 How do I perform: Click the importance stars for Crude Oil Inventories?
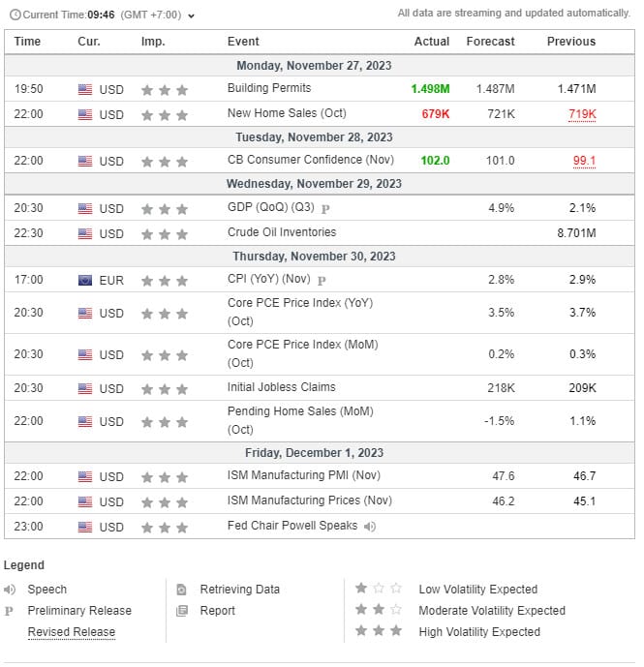coord(164,233)
